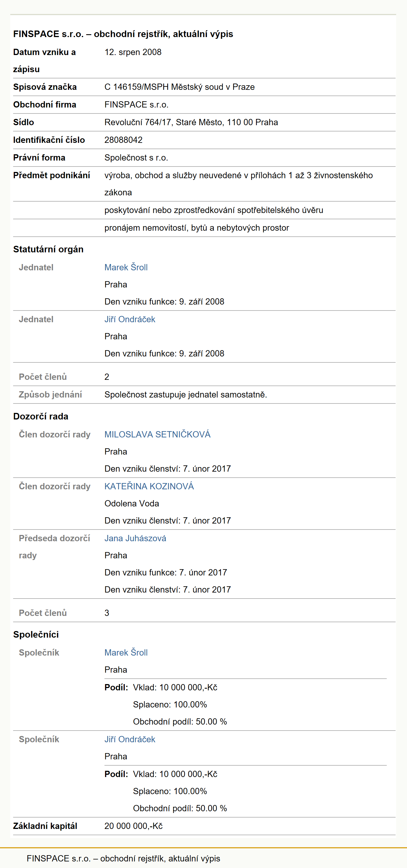Click Marek Šroll link under Společník
407x868 pixels.
coord(126,653)
